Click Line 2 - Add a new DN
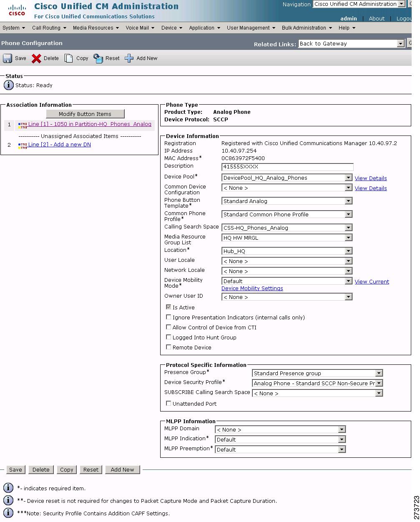The image size is (420, 522). (60, 145)
